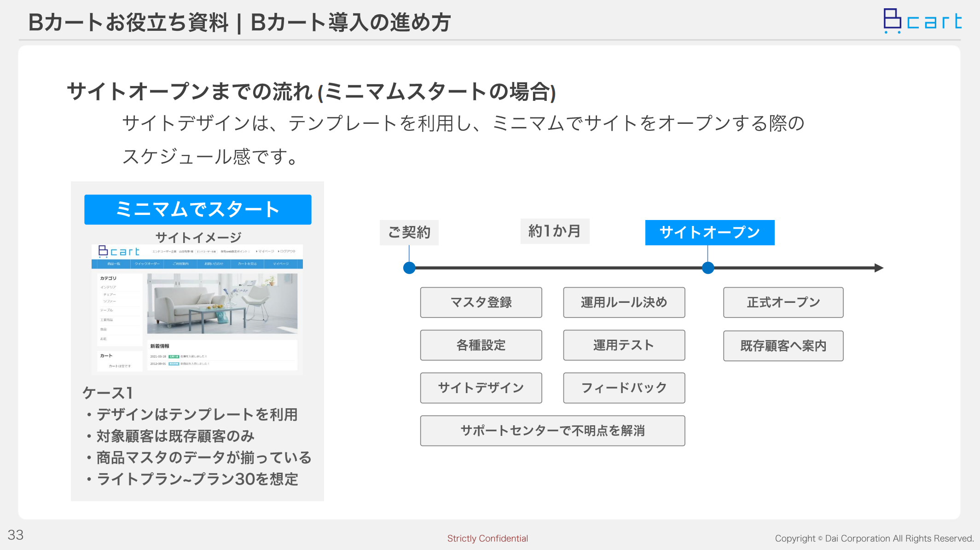Click the 運用ルール決め box
This screenshot has height=550, width=980.
(x=624, y=302)
